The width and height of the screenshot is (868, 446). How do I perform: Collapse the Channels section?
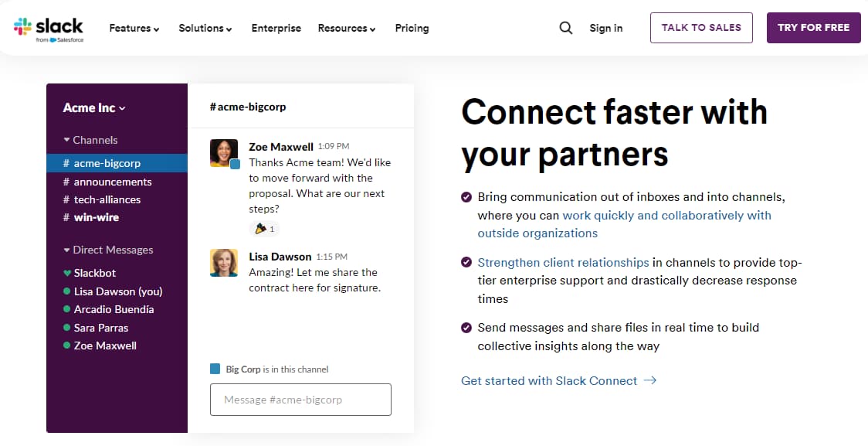click(x=66, y=140)
